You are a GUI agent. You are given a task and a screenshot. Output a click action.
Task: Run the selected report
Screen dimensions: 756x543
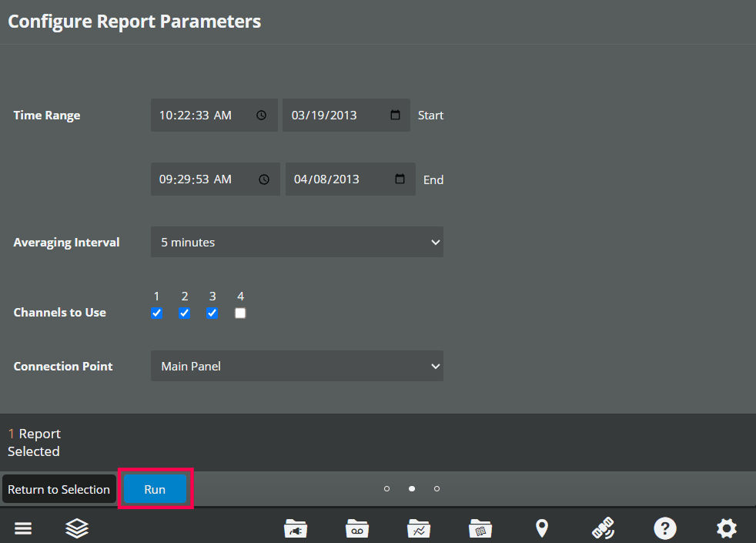pyautogui.click(x=155, y=489)
